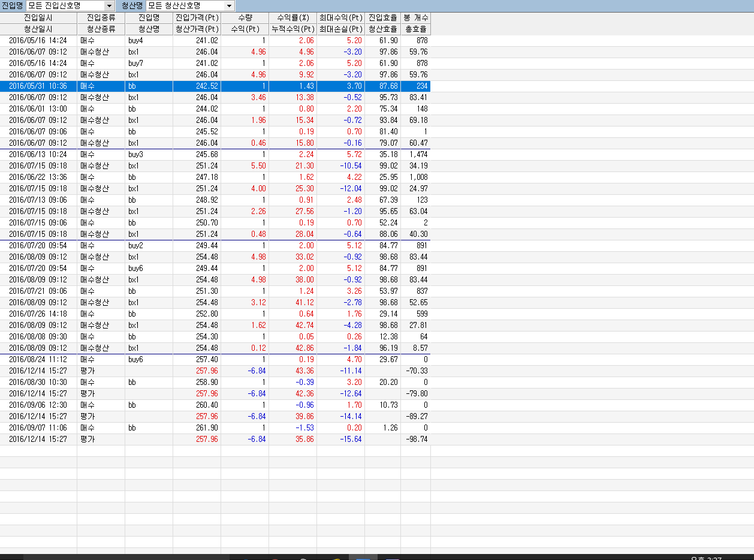This screenshot has height=560, width=754.
Task: Select the buy4 entry name cell
Action: coord(149,40)
